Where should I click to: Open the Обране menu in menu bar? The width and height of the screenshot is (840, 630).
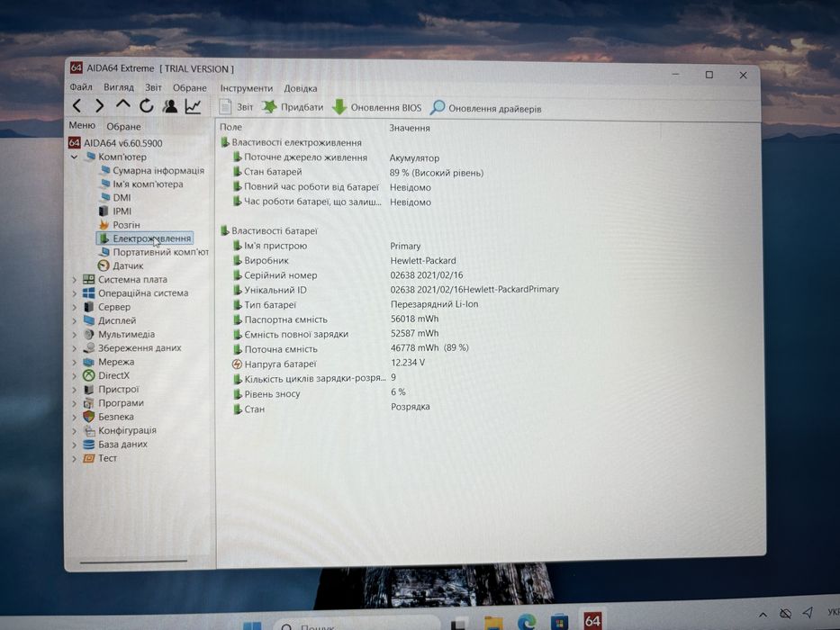coord(190,88)
